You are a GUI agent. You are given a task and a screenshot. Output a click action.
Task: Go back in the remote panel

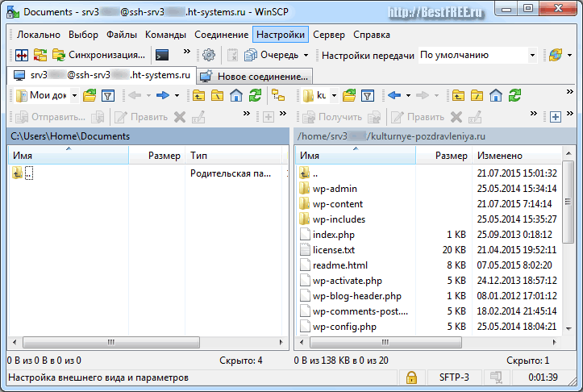[x=394, y=96]
